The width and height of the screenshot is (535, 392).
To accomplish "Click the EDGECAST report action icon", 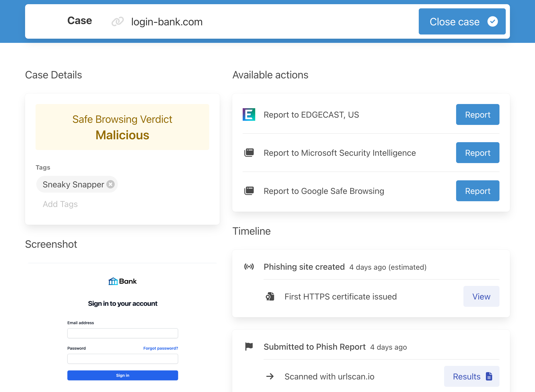I will (249, 114).
